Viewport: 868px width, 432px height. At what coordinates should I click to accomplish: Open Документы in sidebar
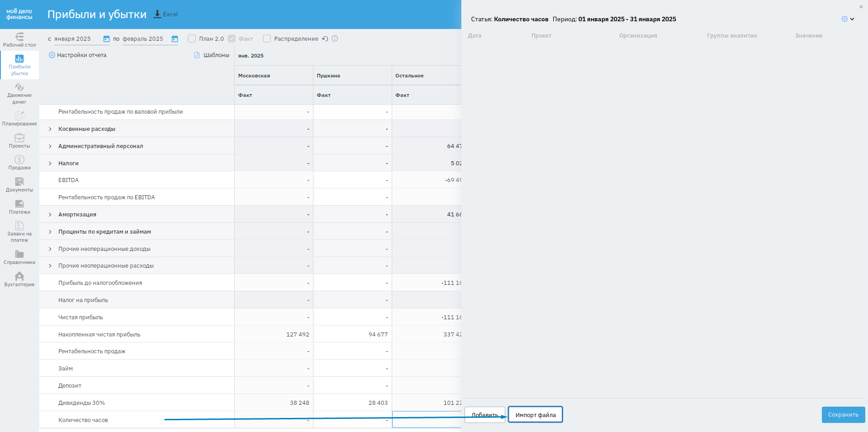[19, 185]
